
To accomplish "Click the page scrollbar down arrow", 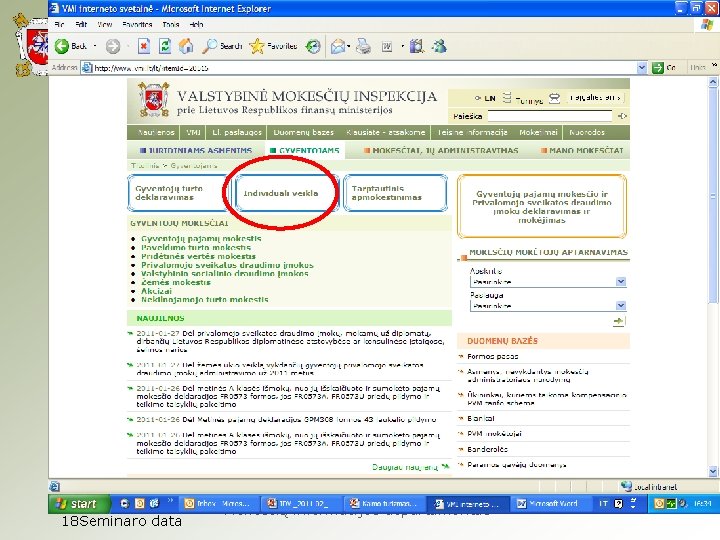I will coord(713,471).
